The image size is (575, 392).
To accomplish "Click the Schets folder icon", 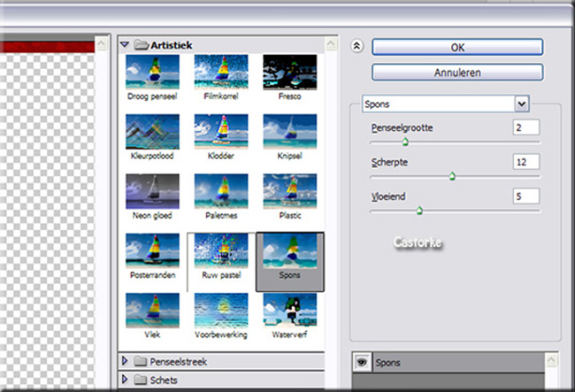I will click(141, 380).
